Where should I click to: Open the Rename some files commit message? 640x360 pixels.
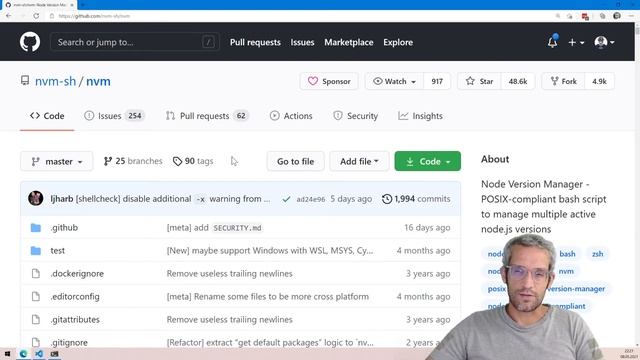tap(268, 296)
